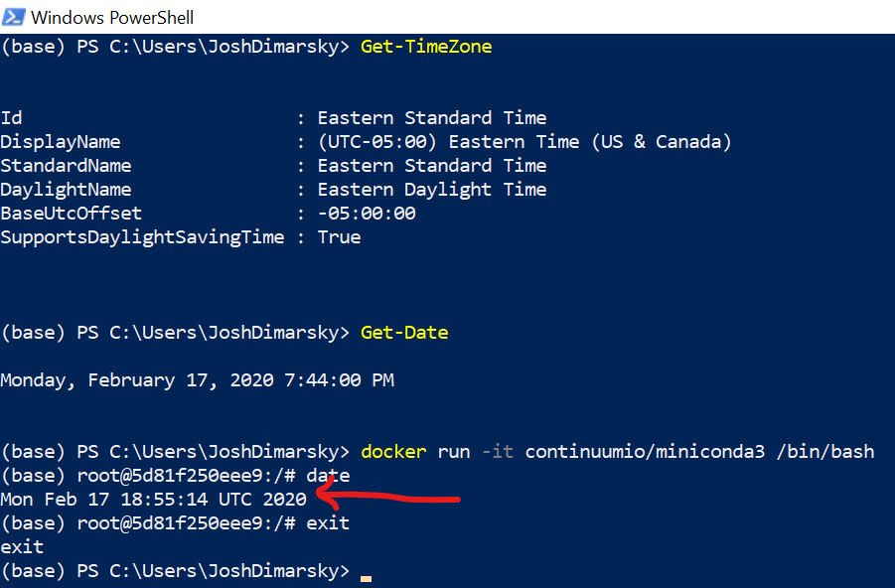Select the Windows PowerShell title text

[x=111, y=16]
